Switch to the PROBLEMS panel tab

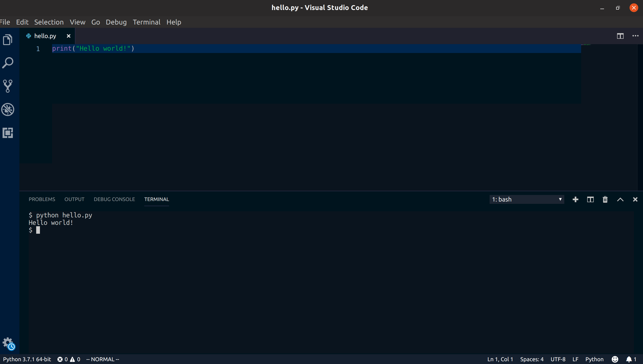click(42, 199)
